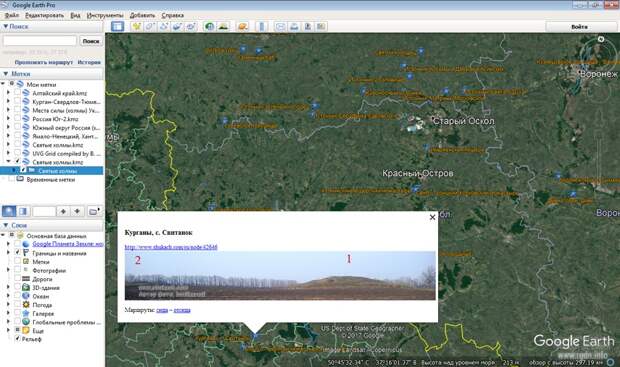Select the Святые холмы highlighted folder
The width and height of the screenshot is (620, 367).
(x=58, y=170)
